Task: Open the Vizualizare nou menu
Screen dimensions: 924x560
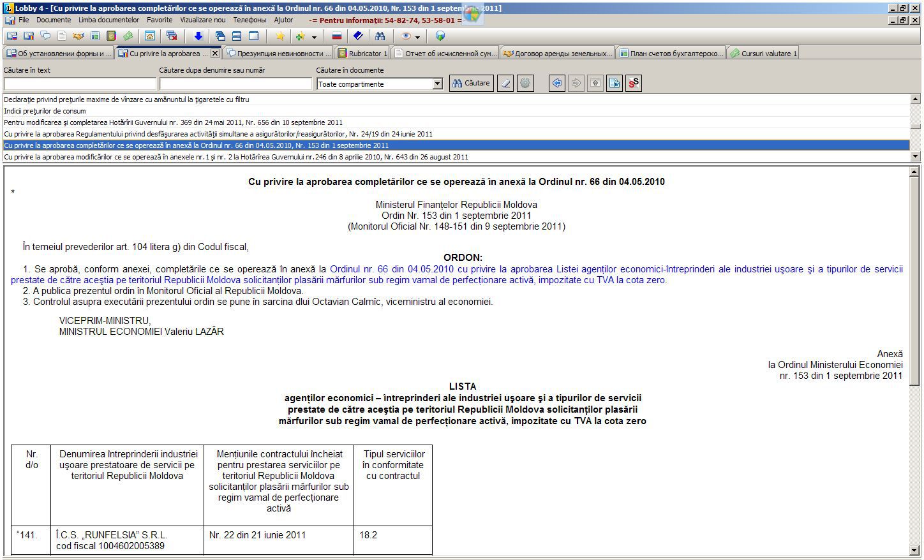Action: pos(202,20)
